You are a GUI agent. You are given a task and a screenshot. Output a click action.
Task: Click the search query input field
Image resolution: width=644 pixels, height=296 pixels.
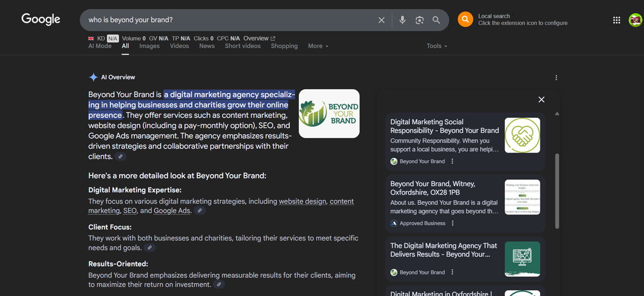click(x=231, y=20)
